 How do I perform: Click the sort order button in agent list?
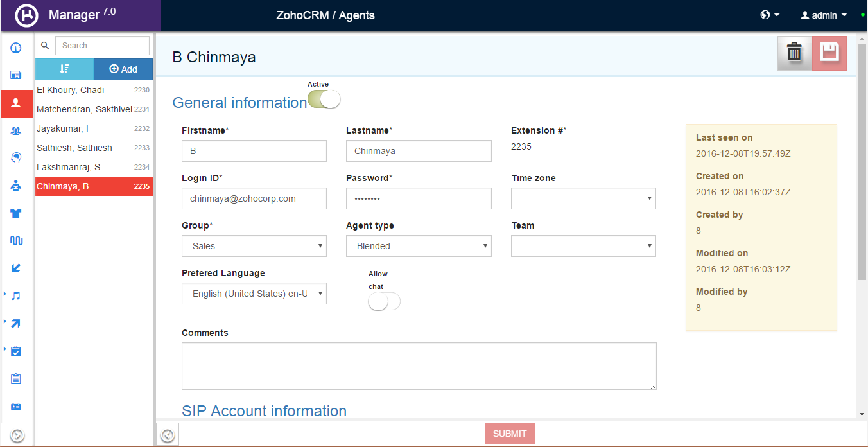click(64, 69)
